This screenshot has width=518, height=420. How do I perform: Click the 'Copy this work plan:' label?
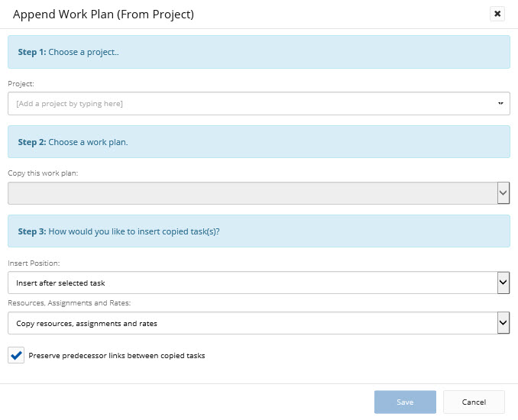pyautogui.click(x=43, y=173)
